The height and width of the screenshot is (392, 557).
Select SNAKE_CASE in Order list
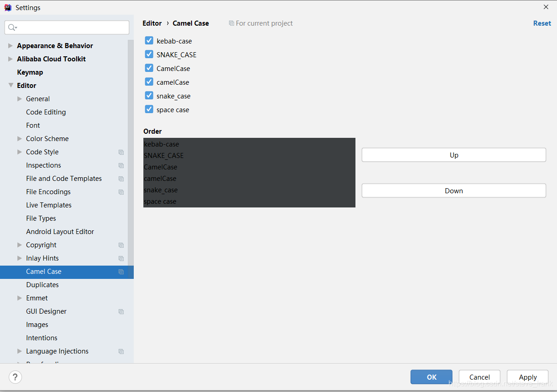249,156
